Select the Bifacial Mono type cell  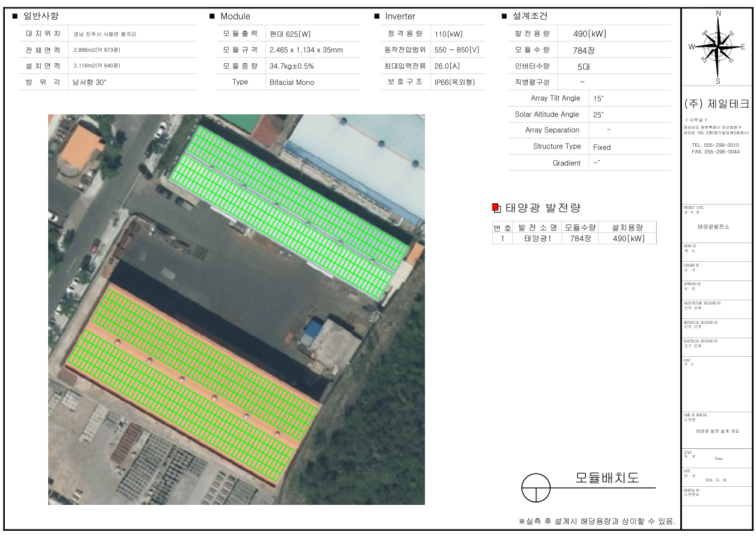(292, 82)
